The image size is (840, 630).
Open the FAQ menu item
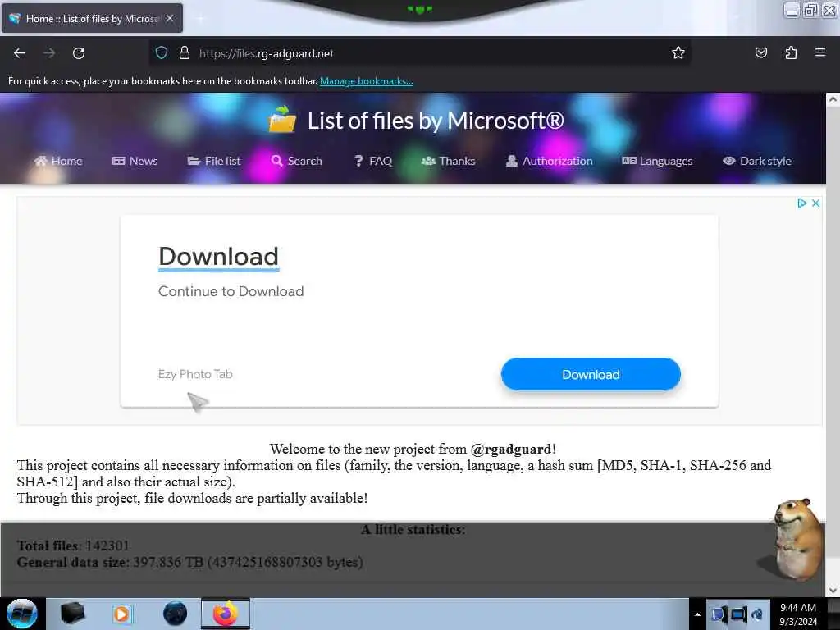pos(373,161)
